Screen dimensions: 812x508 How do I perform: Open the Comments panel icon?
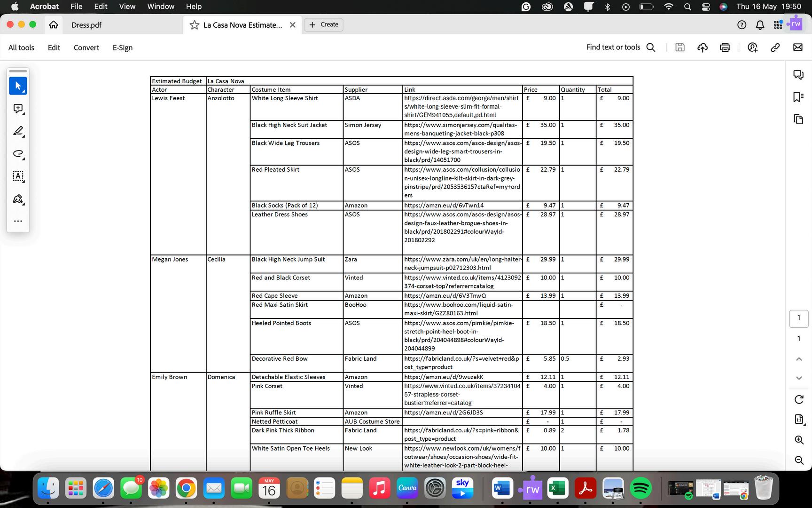798,75
